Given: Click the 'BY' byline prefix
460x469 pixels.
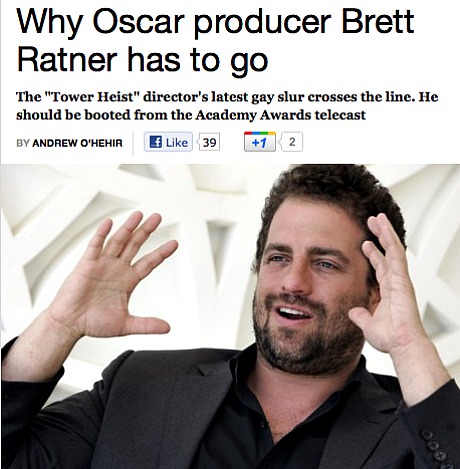Looking at the screenshot, I should [23, 143].
